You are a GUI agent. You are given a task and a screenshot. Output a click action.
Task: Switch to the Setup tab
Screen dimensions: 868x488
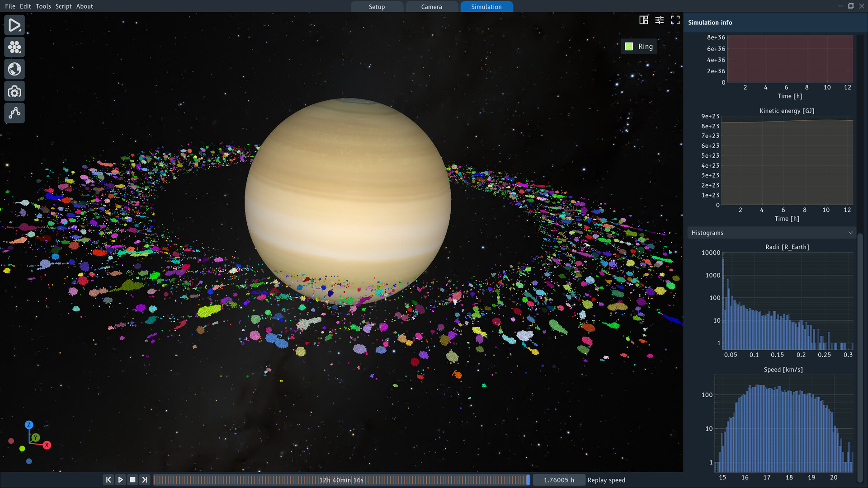(377, 7)
